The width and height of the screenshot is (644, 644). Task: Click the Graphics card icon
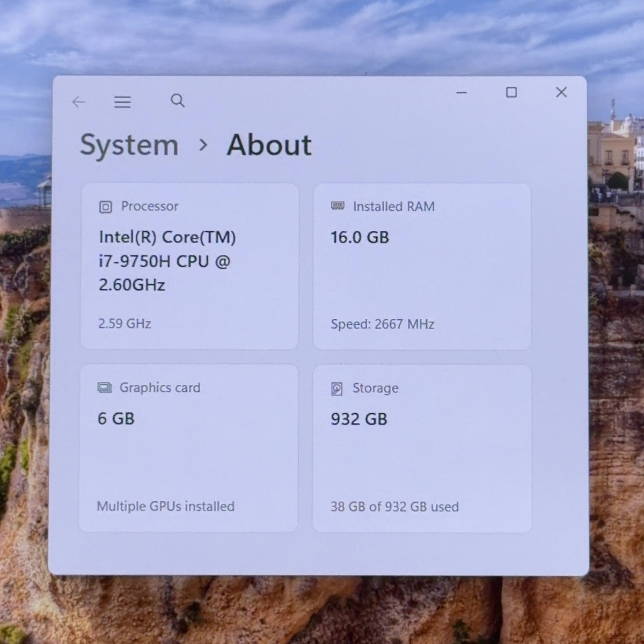point(104,387)
